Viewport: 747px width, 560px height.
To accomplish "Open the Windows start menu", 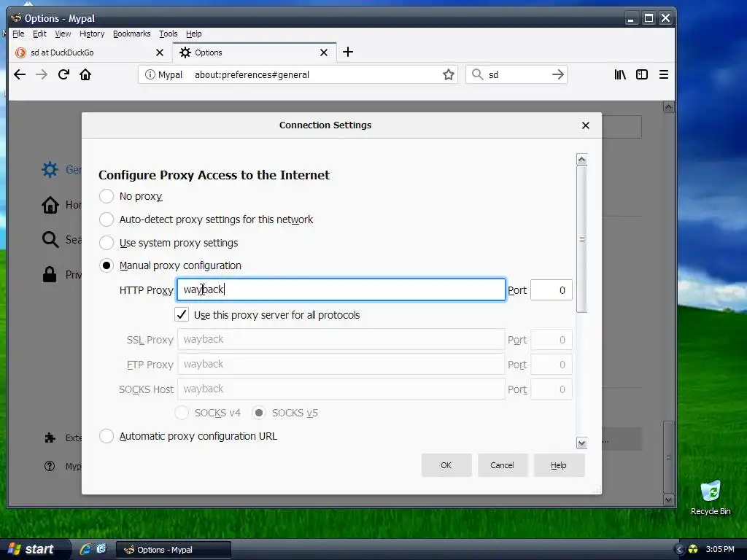I will [x=34, y=549].
